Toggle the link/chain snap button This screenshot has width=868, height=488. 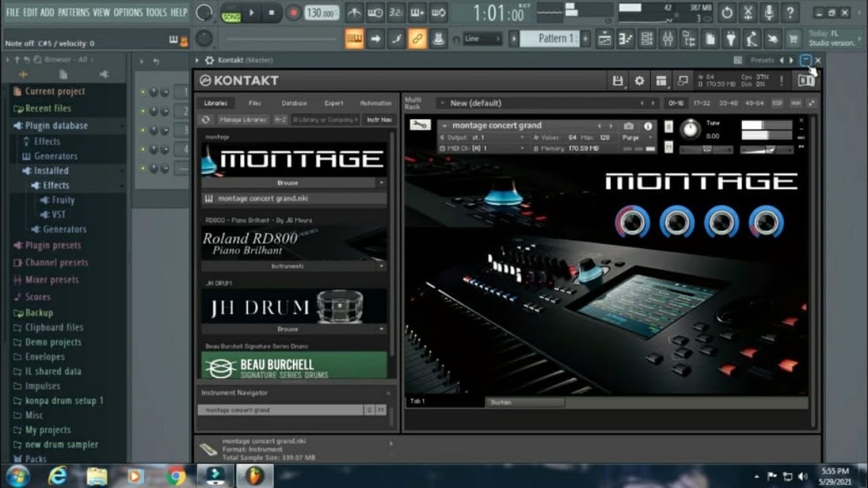[x=418, y=39]
